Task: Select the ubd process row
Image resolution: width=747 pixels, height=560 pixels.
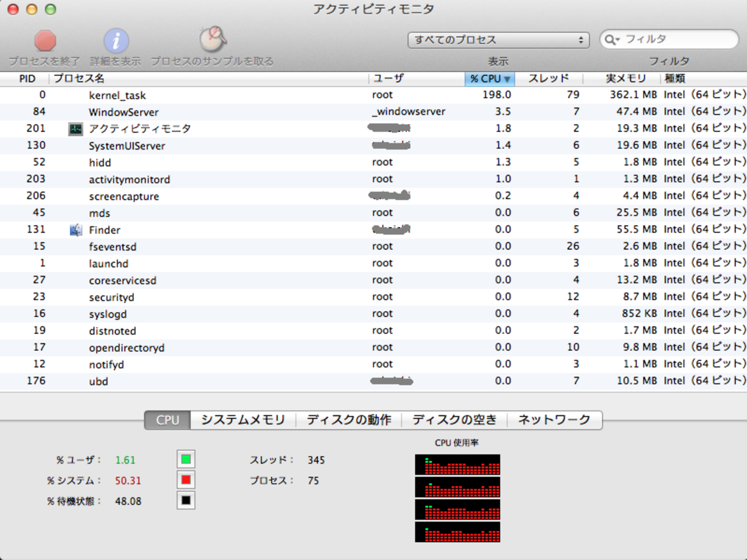Action: coord(373,381)
